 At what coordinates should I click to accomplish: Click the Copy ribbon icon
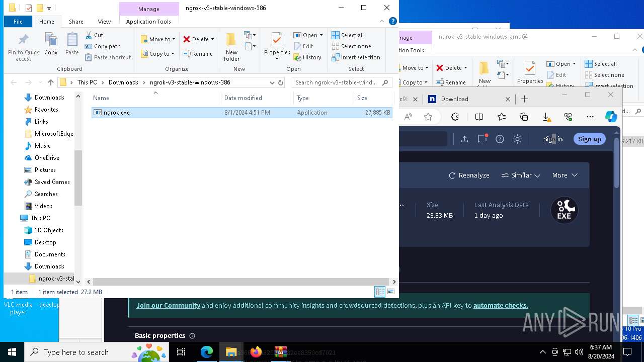point(51,44)
